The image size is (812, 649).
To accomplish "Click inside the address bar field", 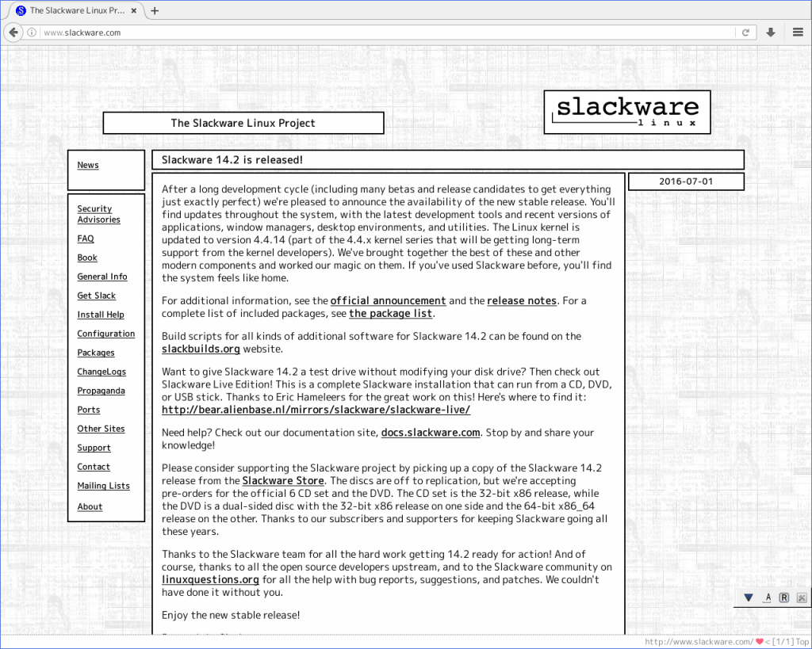I will tap(317, 32).
